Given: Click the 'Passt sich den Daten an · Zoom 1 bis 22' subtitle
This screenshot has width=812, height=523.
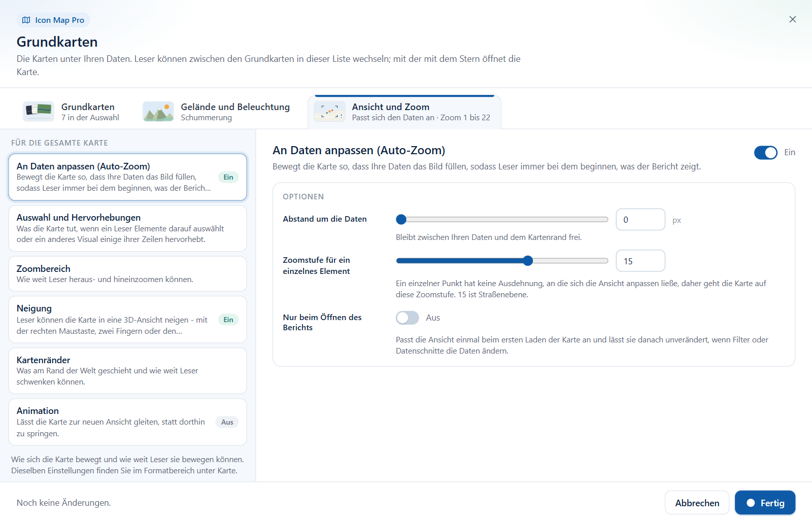Looking at the screenshot, I should 421,118.
